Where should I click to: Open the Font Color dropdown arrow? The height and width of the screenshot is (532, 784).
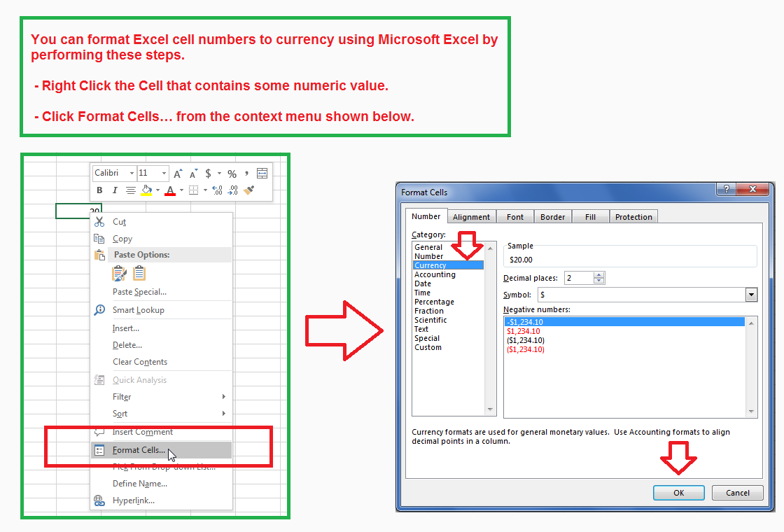(181, 190)
